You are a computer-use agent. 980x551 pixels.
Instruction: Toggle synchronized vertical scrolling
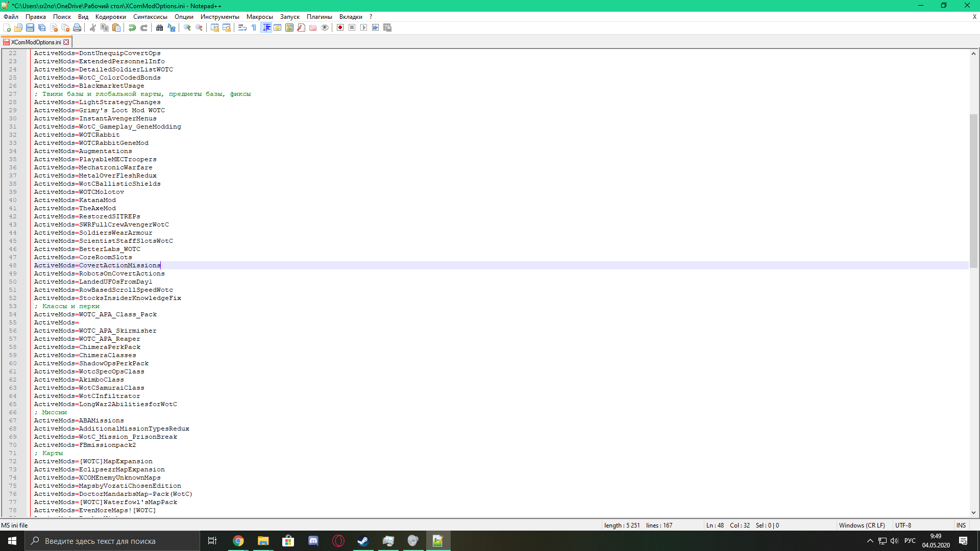tap(215, 28)
